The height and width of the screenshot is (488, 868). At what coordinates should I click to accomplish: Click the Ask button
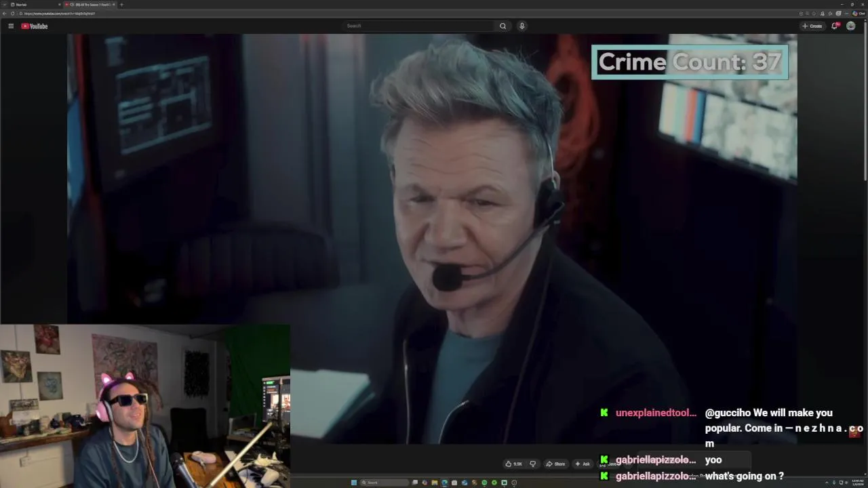click(583, 464)
